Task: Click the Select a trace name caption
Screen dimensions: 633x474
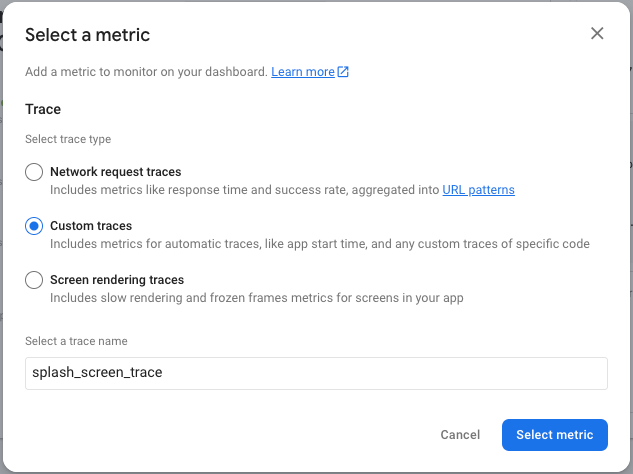Action: (x=76, y=341)
